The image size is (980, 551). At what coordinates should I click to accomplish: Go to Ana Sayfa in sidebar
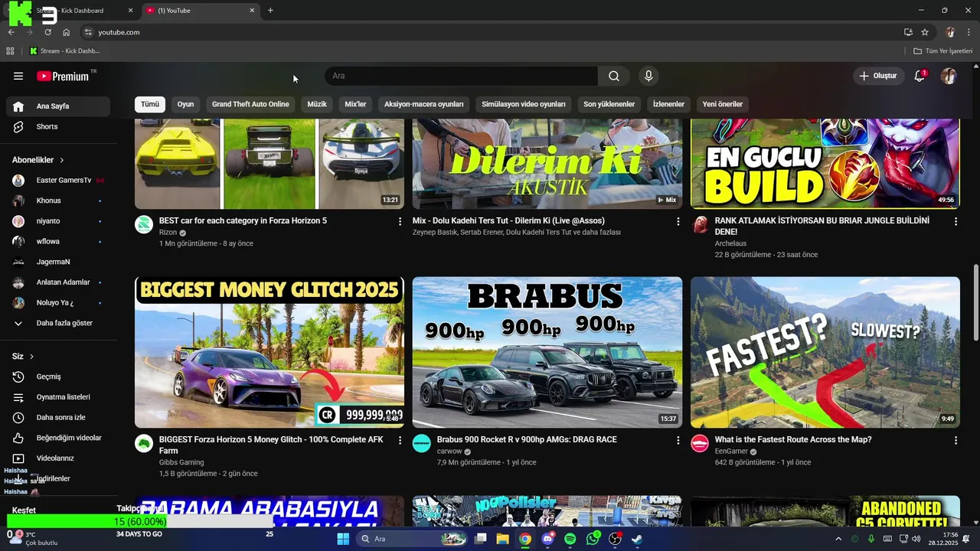pyautogui.click(x=58, y=106)
